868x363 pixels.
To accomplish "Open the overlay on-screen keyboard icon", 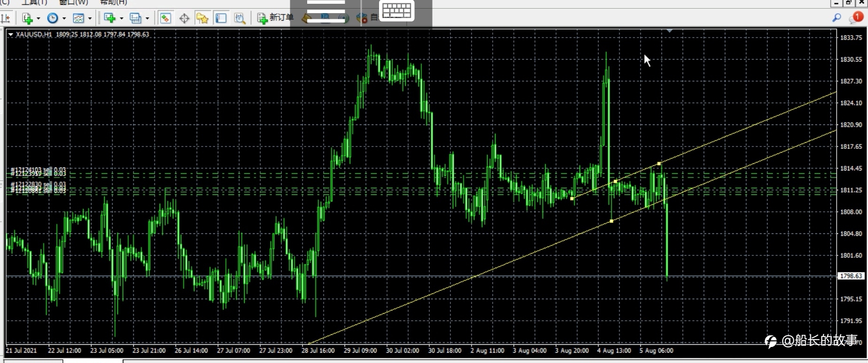I will (x=397, y=10).
